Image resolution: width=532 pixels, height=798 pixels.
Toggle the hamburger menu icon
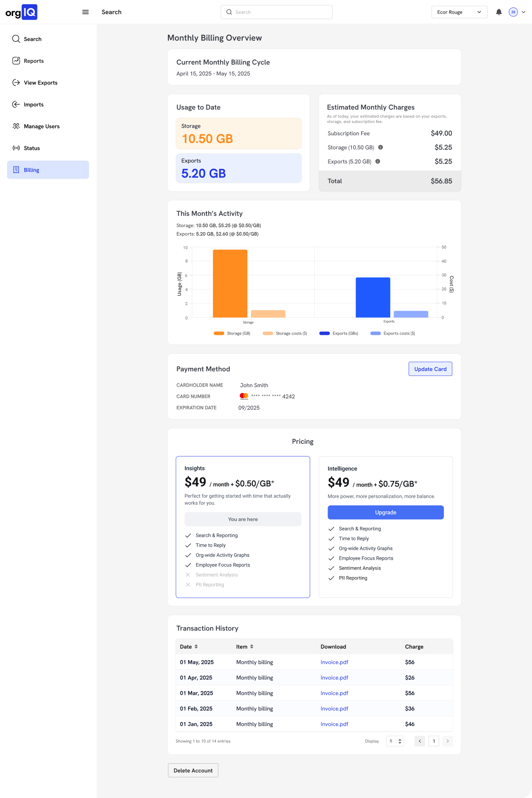click(85, 12)
